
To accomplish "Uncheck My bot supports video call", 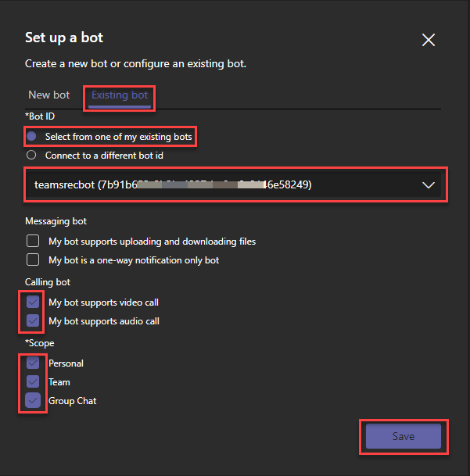I will pos(33,302).
